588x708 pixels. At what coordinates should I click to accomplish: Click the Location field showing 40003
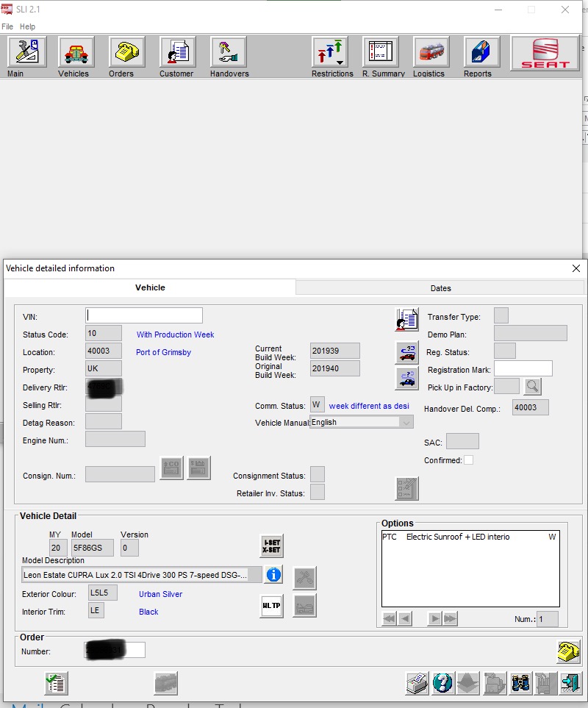(104, 351)
